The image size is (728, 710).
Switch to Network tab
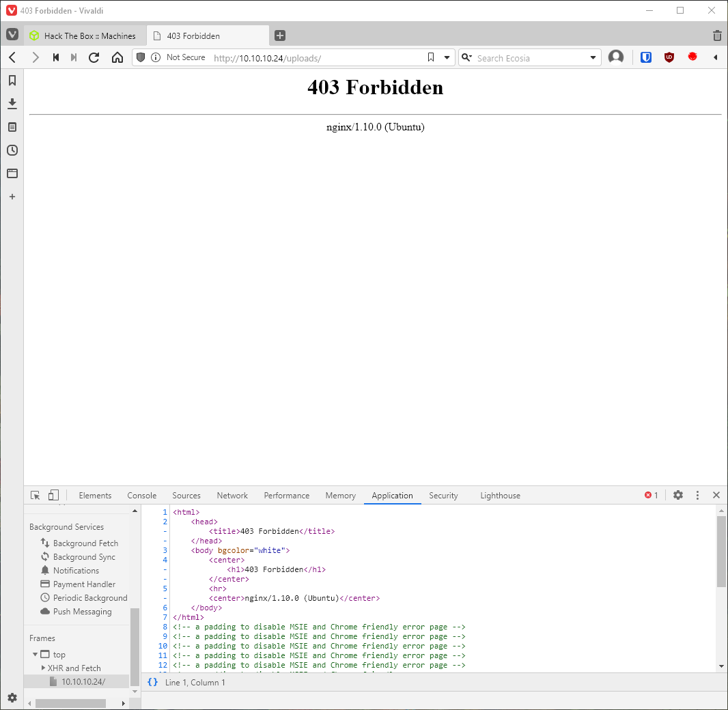tap(232, 496)
